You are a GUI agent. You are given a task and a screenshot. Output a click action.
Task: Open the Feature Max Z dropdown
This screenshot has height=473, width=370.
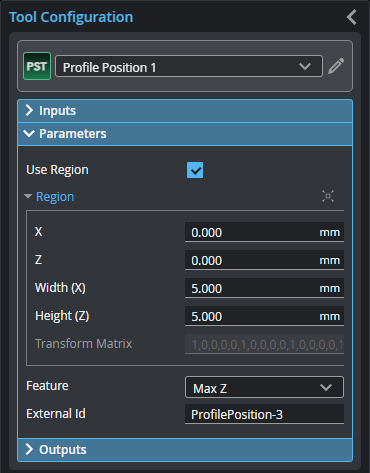(264, 387)
